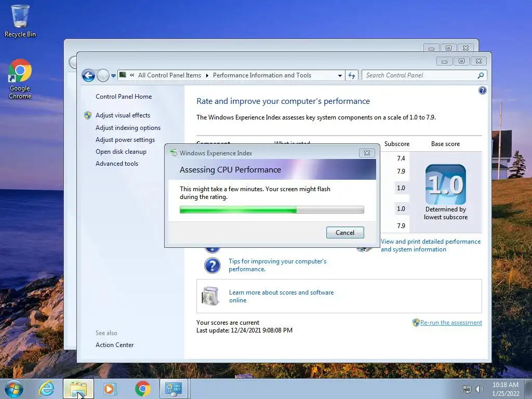Click the question mark icon beside Tips link
The image size is (532, 399).
pos(212,265)
